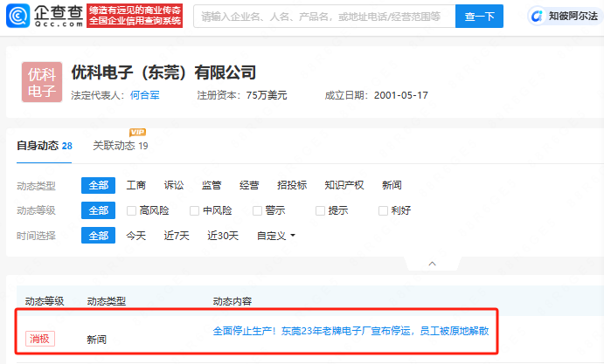Select 全部 under 动态等级
This screenshot has width=604, height=364.
click(98, 210)
